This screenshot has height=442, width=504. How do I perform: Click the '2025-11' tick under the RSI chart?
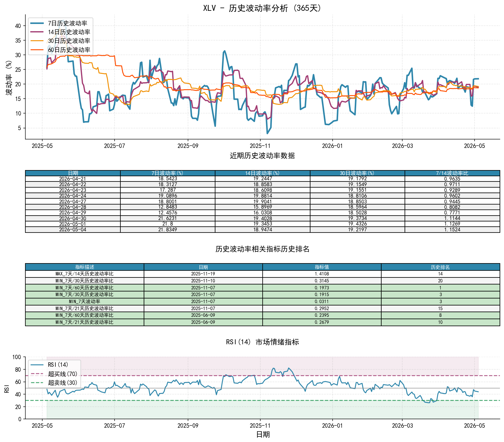click(x=260, y=426)
